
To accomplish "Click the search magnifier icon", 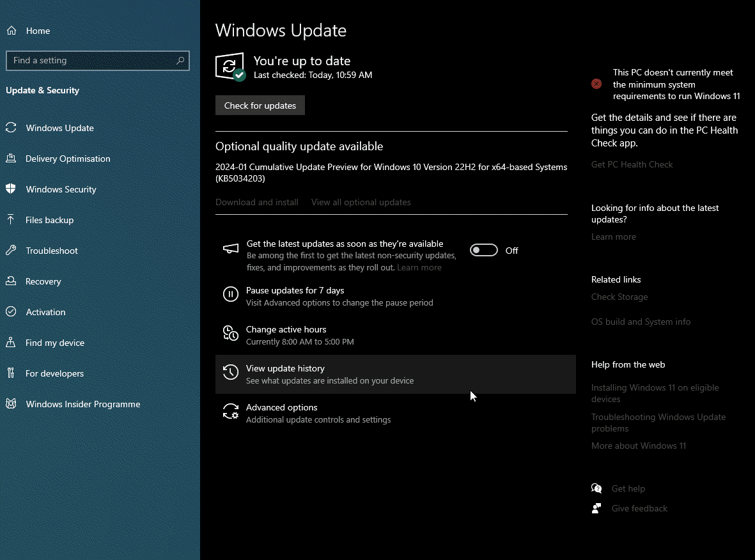I will [180, 61].
